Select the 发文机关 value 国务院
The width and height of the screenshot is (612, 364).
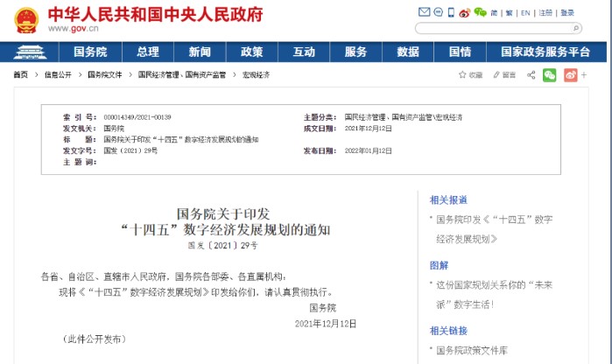tap(114, 129)
